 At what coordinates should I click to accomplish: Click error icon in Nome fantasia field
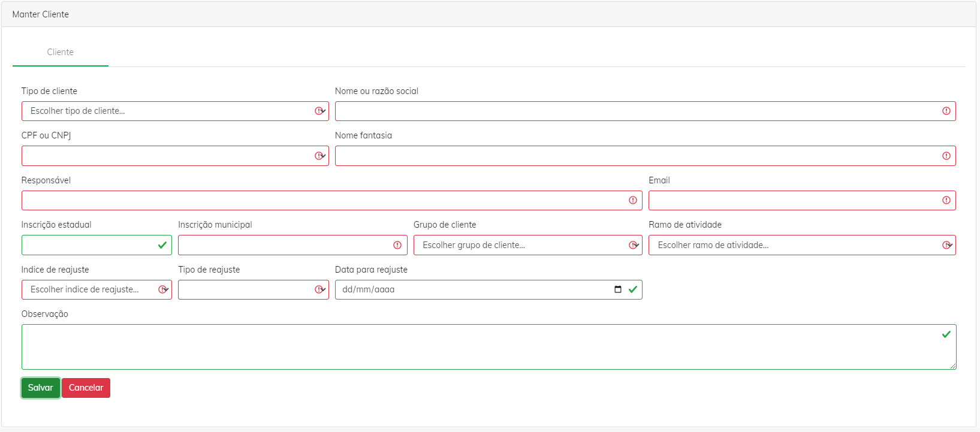(946, 156)
